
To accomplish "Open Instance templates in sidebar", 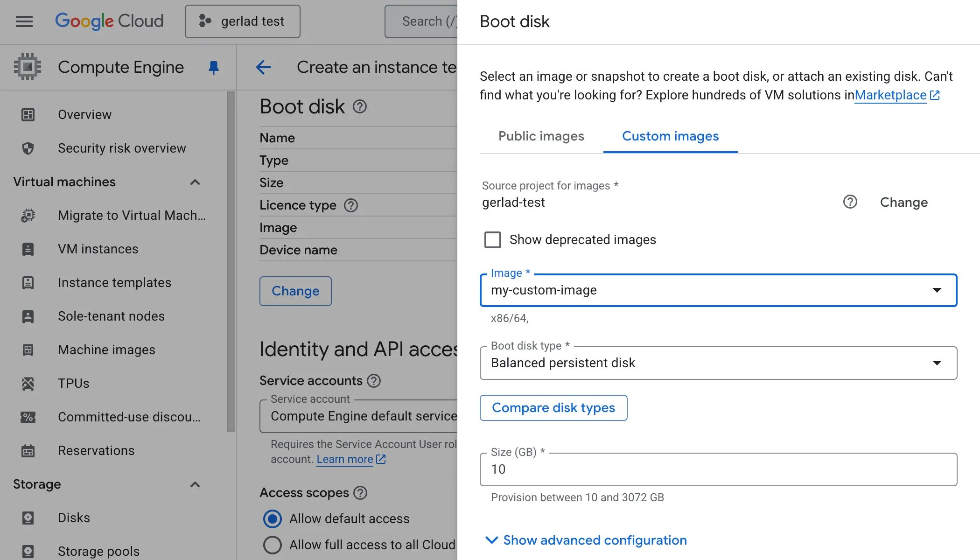I will tap(114, 283).
